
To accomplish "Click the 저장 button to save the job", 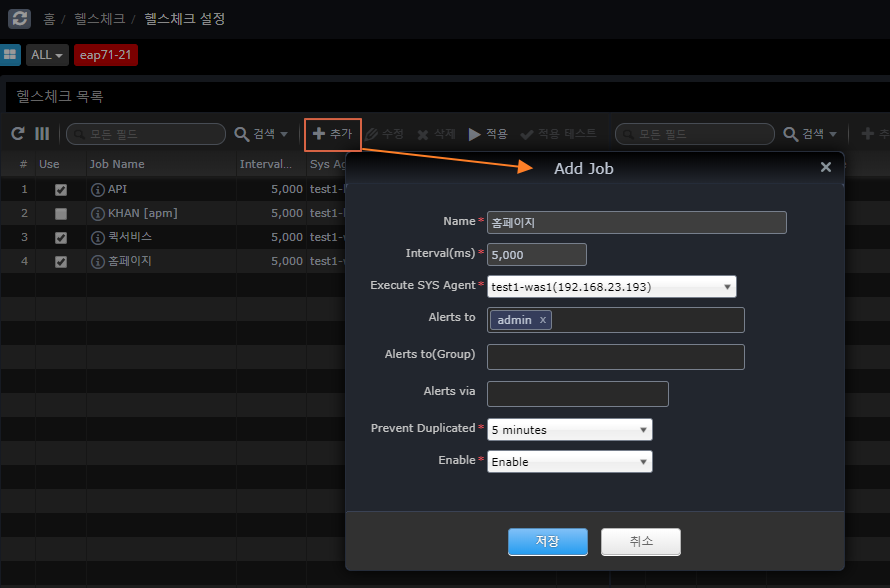I will (547, 541).
